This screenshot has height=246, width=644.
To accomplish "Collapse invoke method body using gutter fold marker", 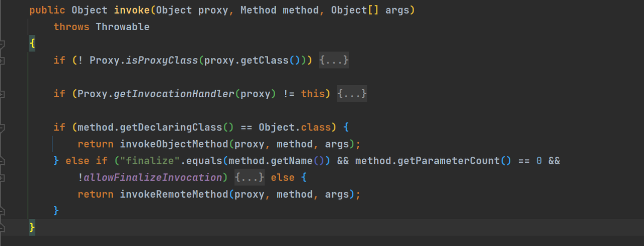I will (x=2, y=44).
